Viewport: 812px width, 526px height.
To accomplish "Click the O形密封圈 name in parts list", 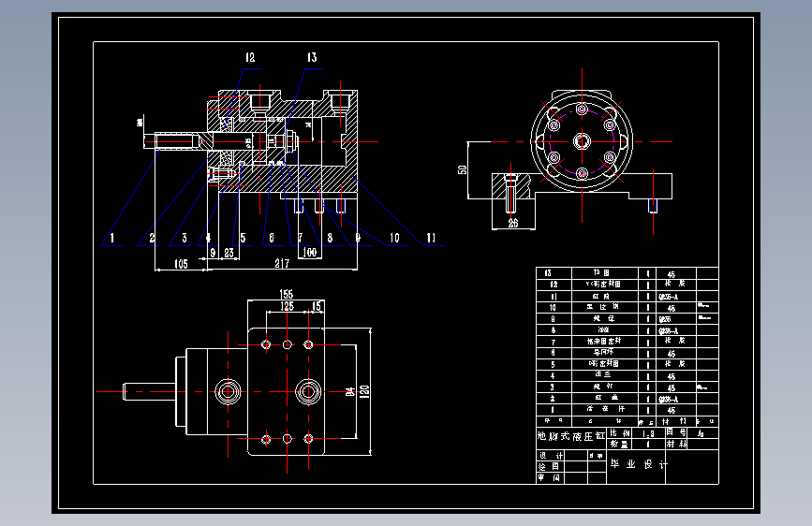I will (603, 364).
